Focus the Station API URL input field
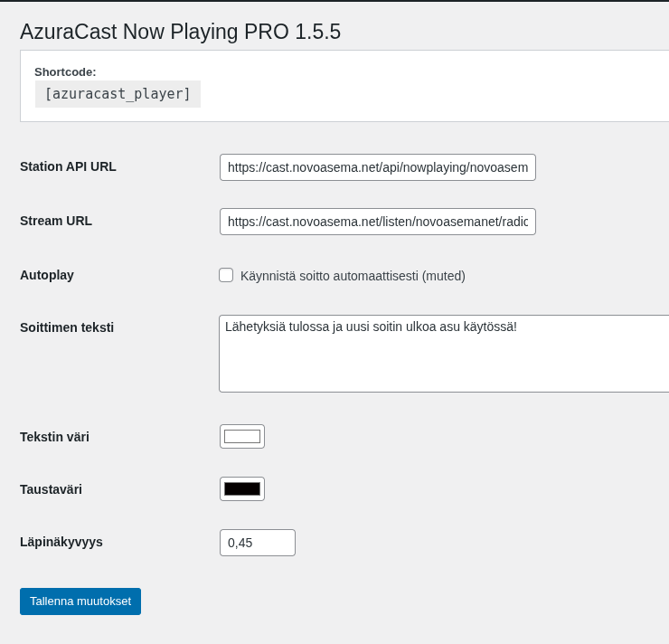 point(377,167)
